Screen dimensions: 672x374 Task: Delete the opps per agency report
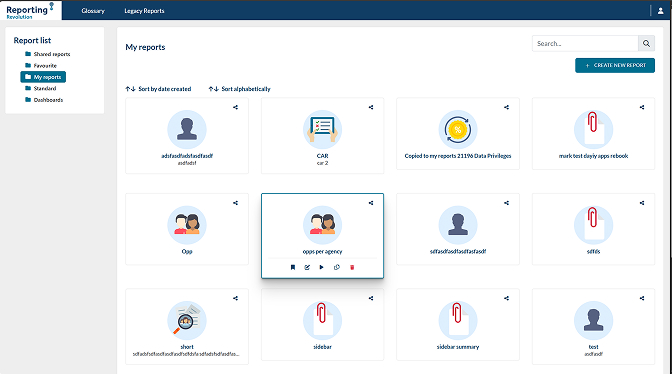coord(352,267)
